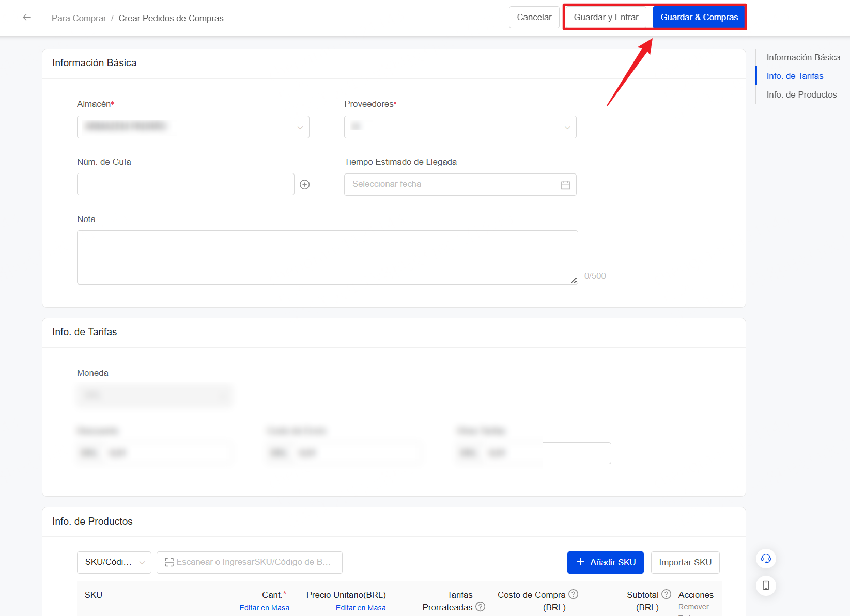Jump to Info. de Tarifas section
This screenshot has height=616, width=850.
(795, 76)
